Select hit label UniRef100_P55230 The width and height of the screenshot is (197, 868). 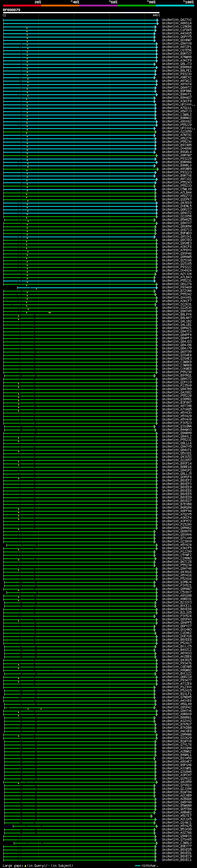coord(177,142)
